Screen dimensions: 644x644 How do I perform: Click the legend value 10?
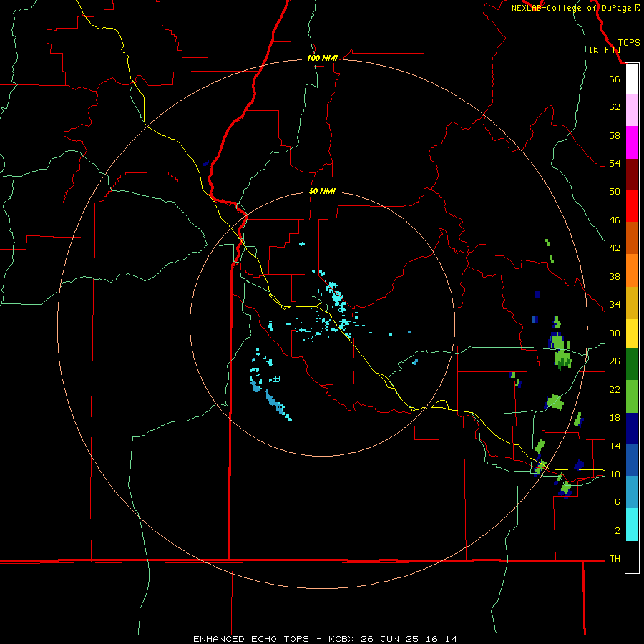(x=615, y=474)
